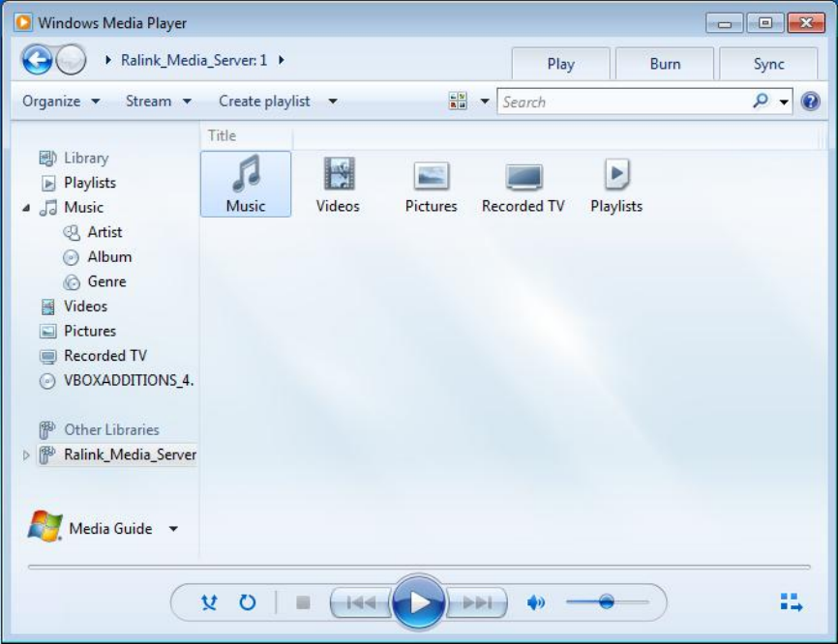Open the Stream menu
Viewport: 838px width, 644px height.
158,101
